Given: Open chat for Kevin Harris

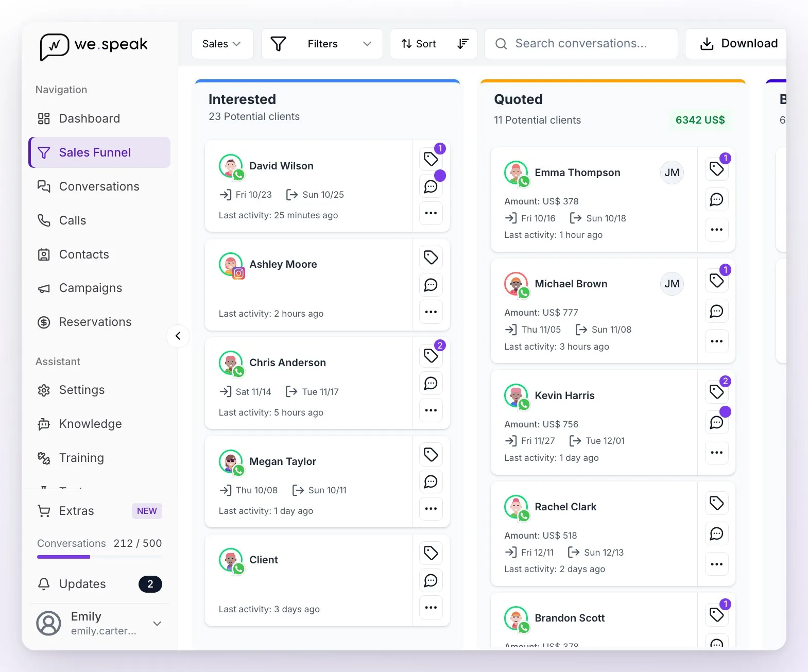Looking at the screenshot, I should point(717,422).
